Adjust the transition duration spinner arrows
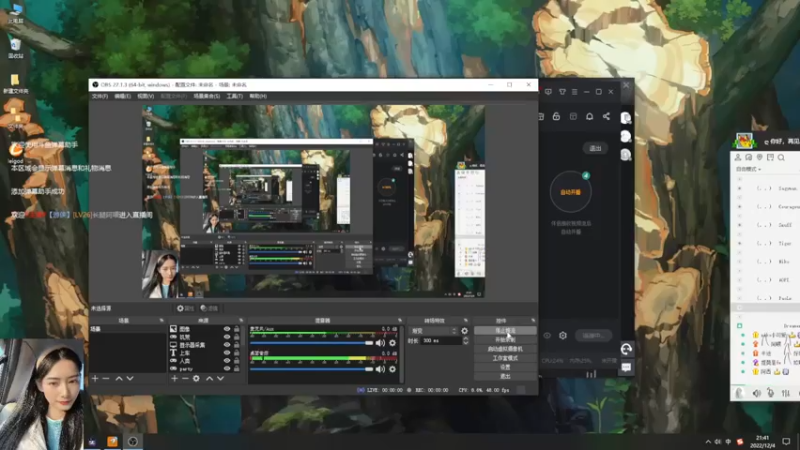Screen dimensions: 800x450 pos(465,340)
